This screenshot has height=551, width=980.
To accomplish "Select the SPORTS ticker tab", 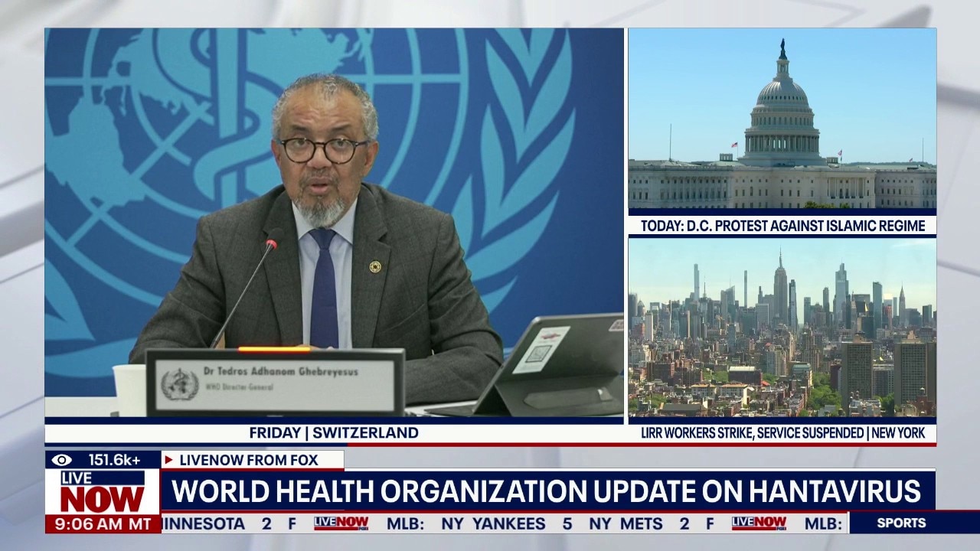I will point(900,523).
